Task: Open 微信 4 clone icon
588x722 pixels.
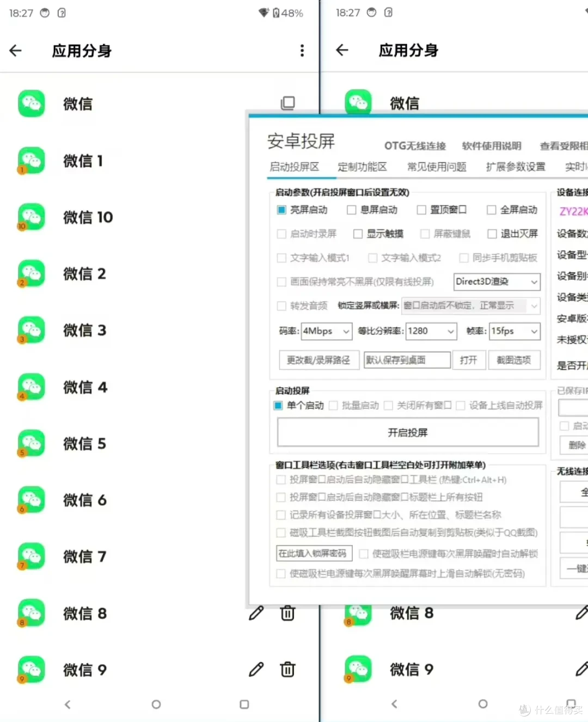Action: tap(32, 387)
